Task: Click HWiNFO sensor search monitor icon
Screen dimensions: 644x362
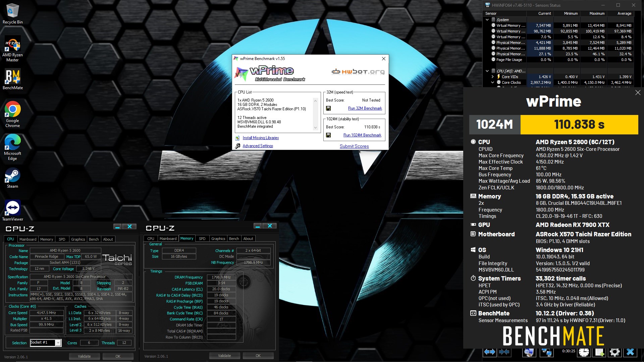Action: [x=529, y=352]
